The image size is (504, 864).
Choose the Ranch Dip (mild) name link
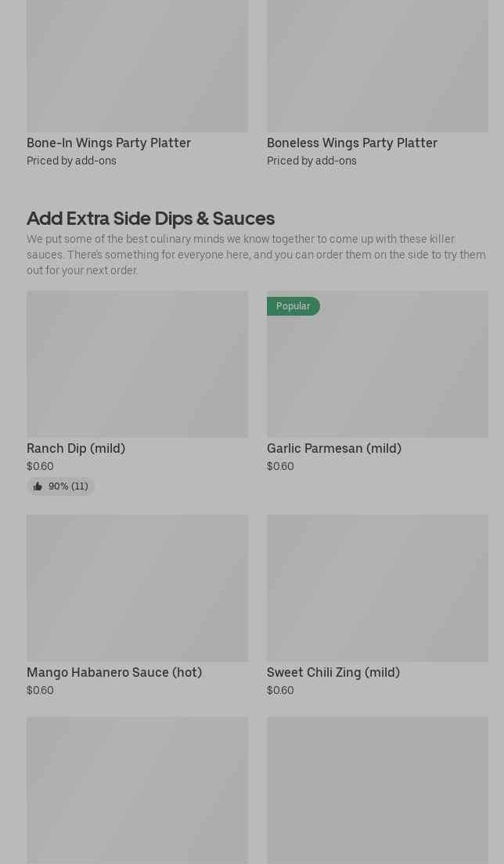coord(76,448)
